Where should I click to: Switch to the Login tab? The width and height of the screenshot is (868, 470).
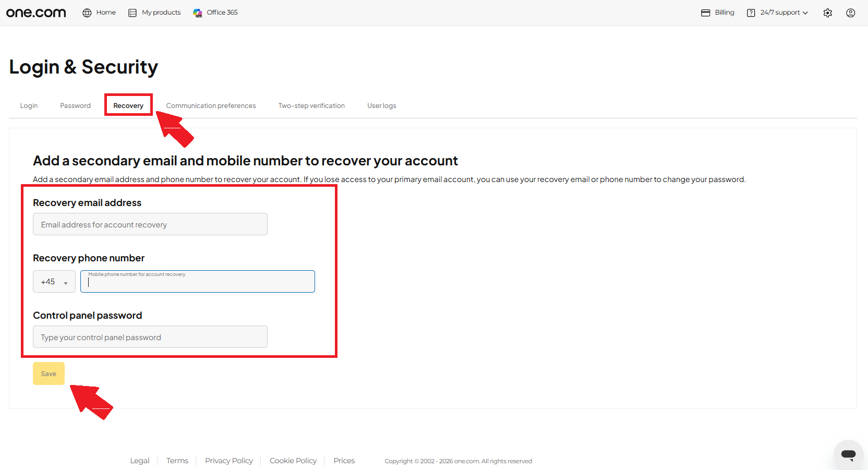tap(29, 105)
